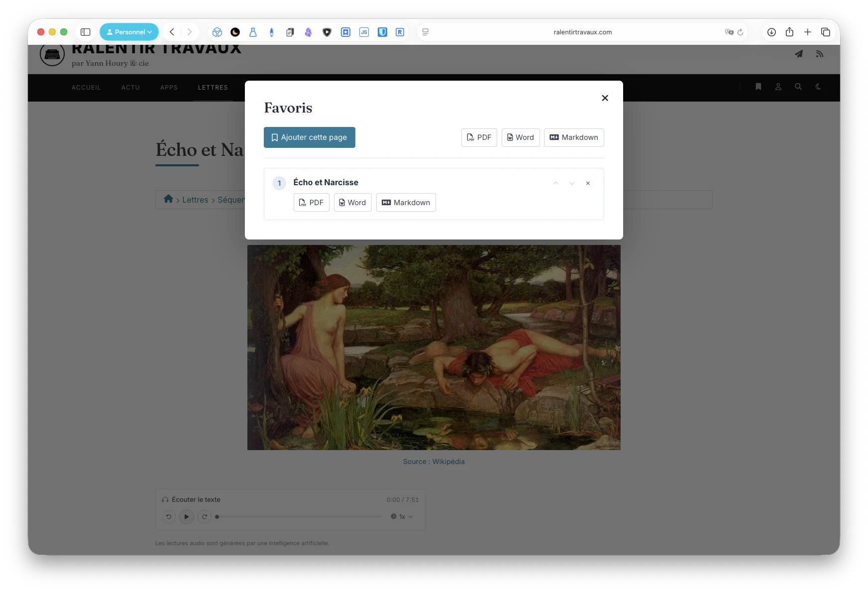This screenshot has width=868, height=592.
Task: Open the Lettres menu item
Action: tap(213, 88)
